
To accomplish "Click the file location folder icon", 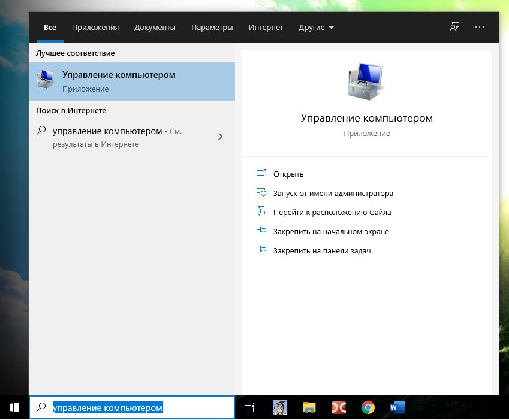I will point(261,211).
